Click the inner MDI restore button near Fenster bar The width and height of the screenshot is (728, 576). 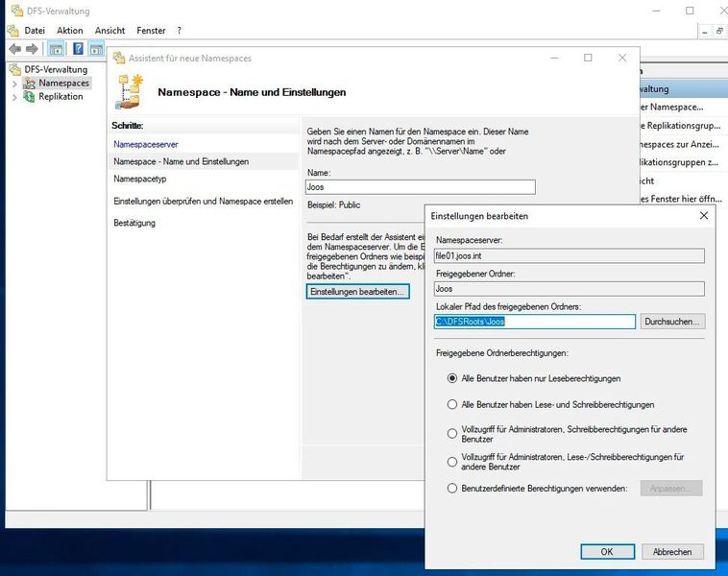719,31
